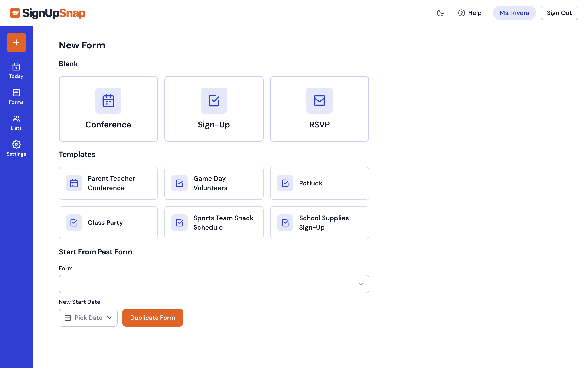Open the Ms. Rivera account button

514,13
